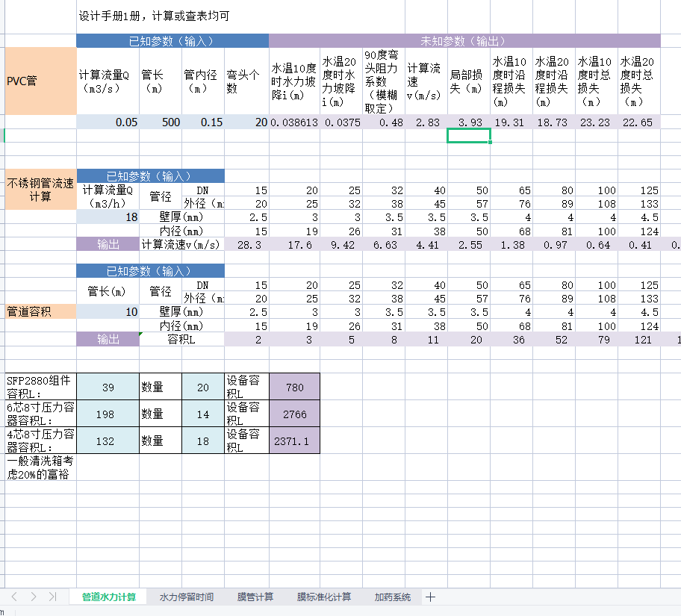Select the active 管道水力计算 sheet tab
Viewport: 681px width, 616px height.
[108, 597]
